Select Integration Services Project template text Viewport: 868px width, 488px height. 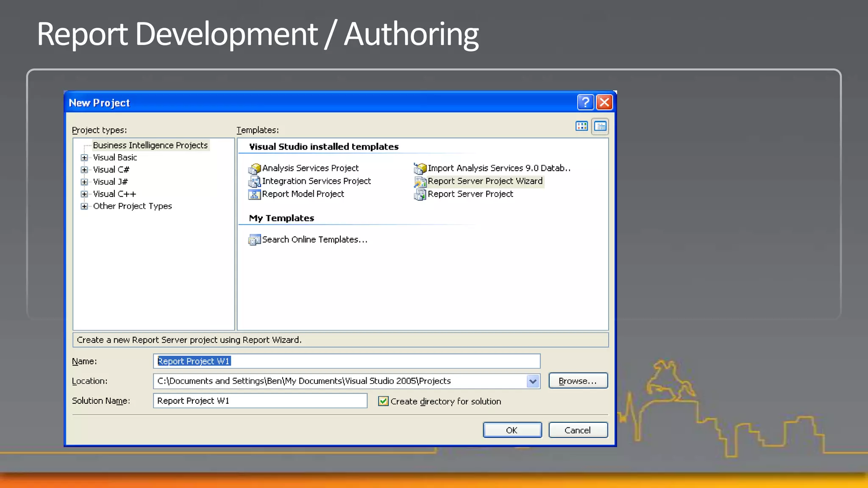316,181
